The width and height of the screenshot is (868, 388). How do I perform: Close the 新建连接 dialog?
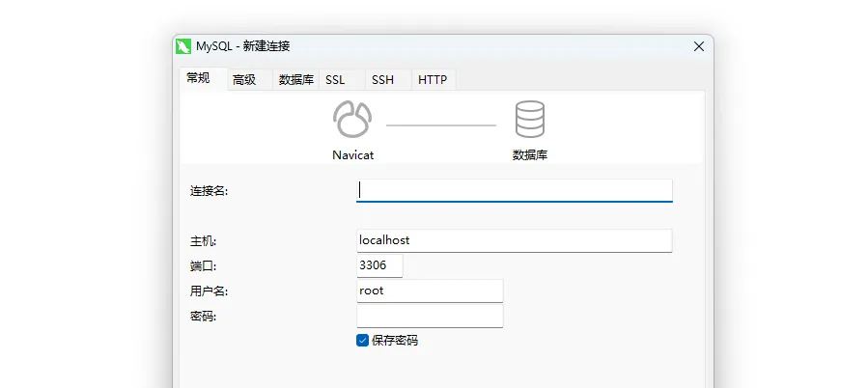click(x=698, y=46)
